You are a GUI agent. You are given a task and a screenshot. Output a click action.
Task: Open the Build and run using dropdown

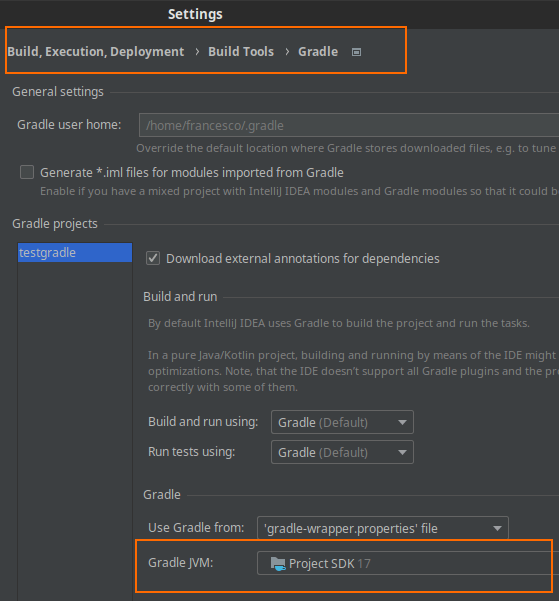click(342, 422)
